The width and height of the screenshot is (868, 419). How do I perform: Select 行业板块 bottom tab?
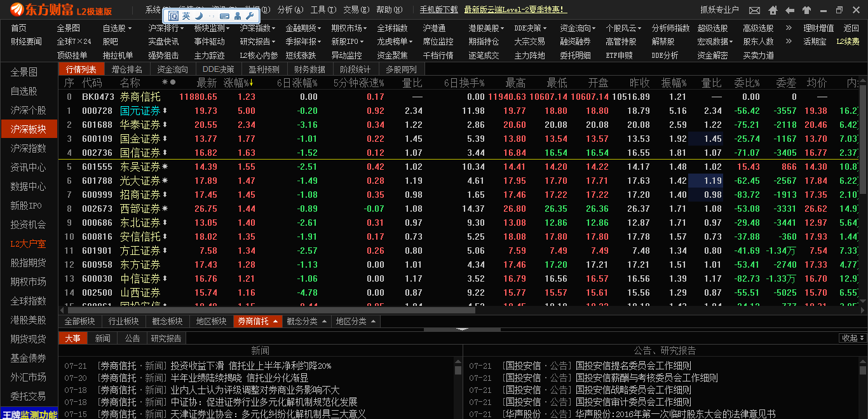point(123,322)
